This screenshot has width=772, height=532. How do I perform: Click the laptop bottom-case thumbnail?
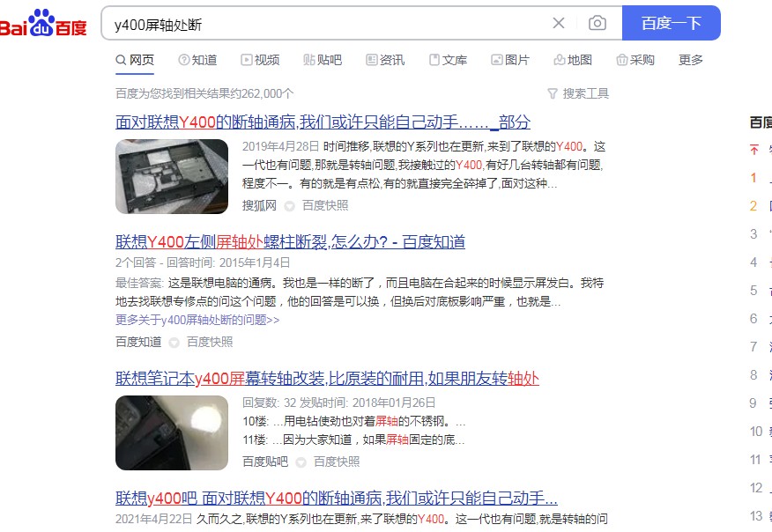(x=172, y=177)
